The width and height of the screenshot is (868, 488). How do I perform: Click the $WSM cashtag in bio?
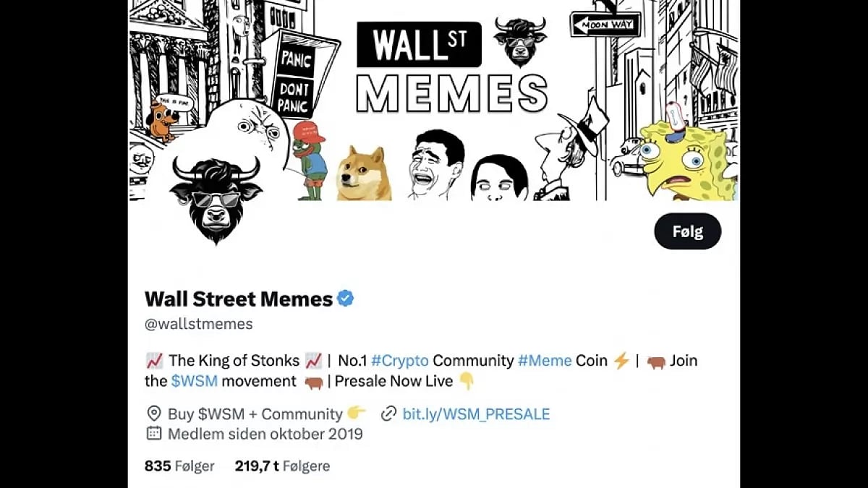click(194, 381)
